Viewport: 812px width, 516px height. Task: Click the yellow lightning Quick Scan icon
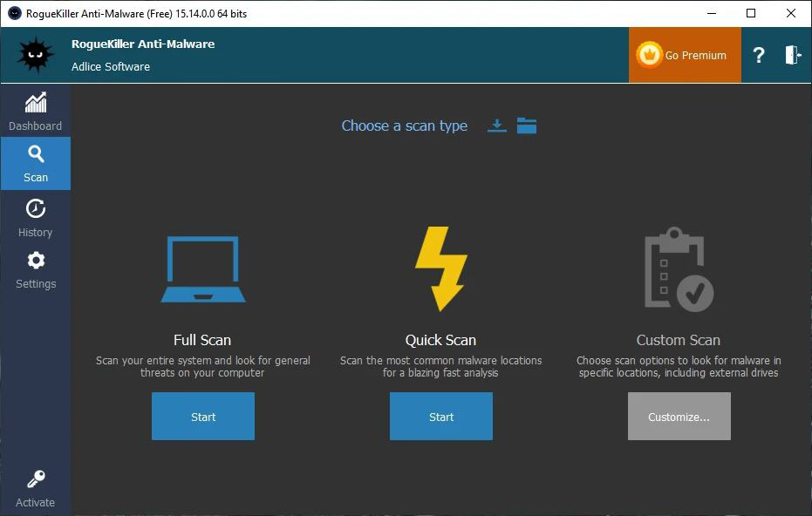pos(441,268)
